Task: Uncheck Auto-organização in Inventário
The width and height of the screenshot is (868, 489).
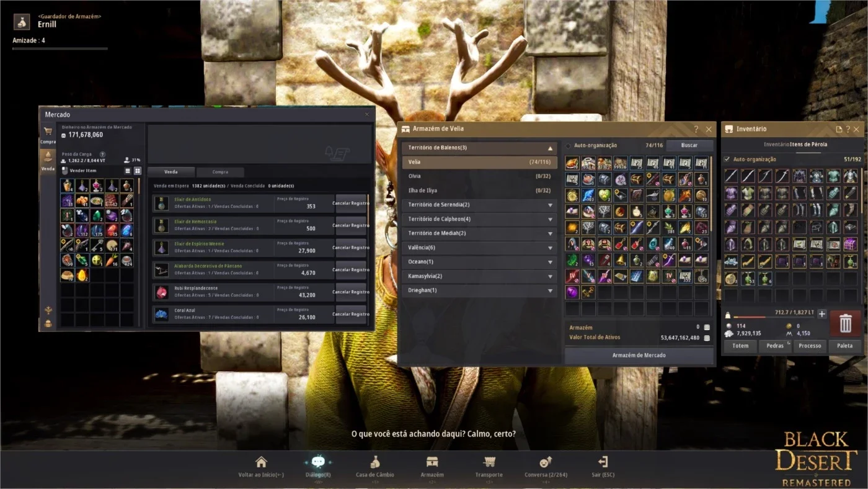Action: click(x=727, y=159)
